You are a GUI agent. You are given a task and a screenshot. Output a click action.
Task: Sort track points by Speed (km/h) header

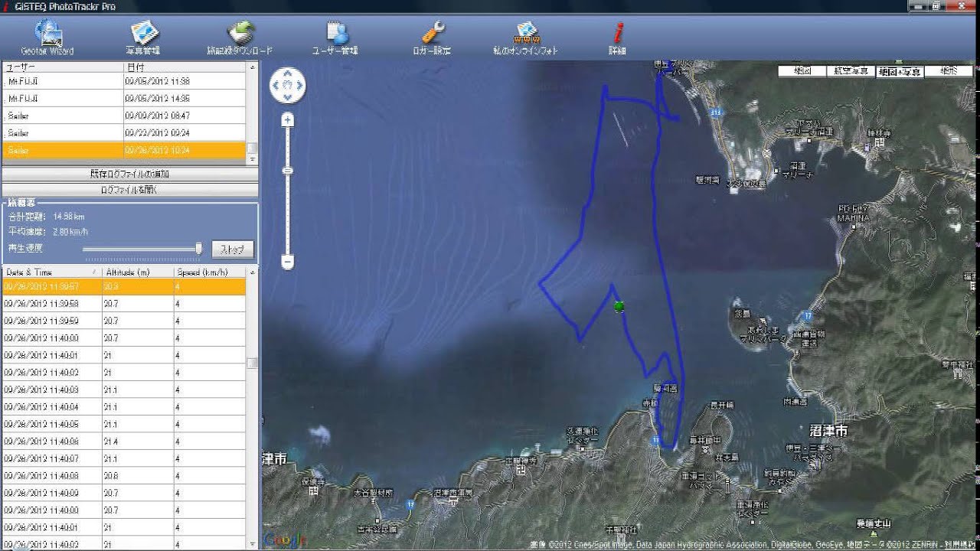click(210, 272)
